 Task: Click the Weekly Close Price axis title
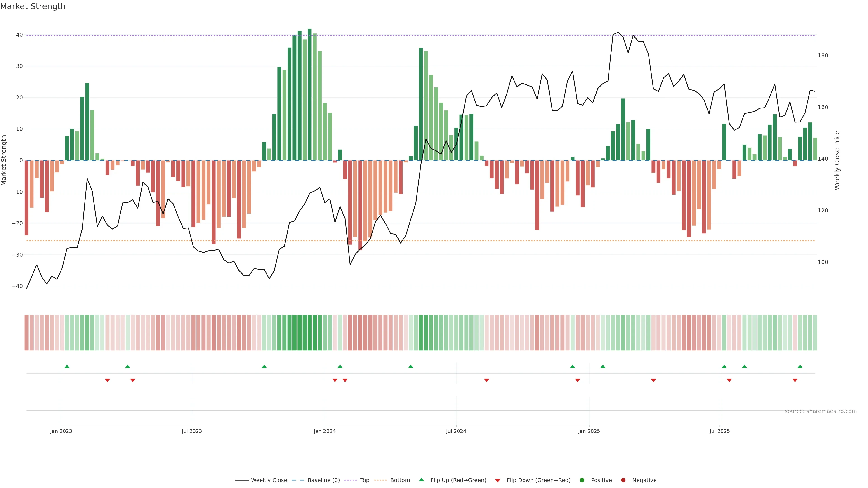click(x=837, y=160)
